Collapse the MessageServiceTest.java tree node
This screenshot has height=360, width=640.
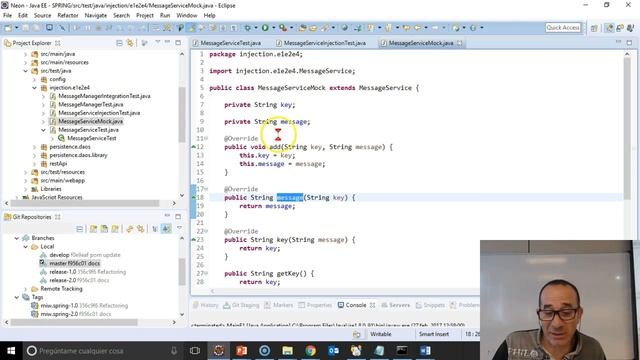click(43, 130)
